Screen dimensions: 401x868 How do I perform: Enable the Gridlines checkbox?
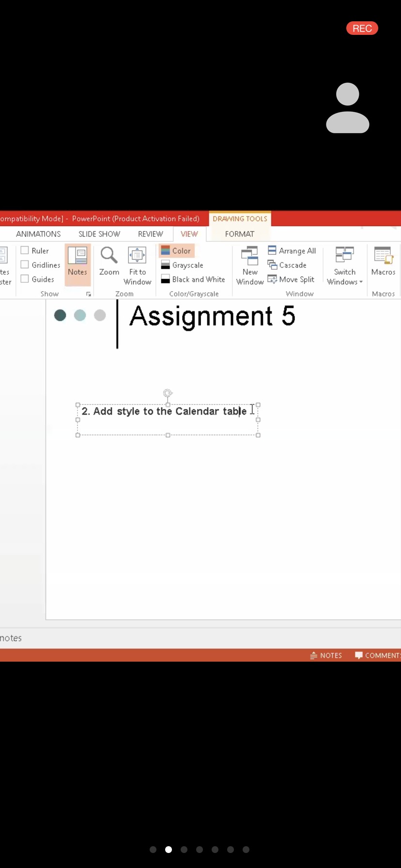pos(25,264)
